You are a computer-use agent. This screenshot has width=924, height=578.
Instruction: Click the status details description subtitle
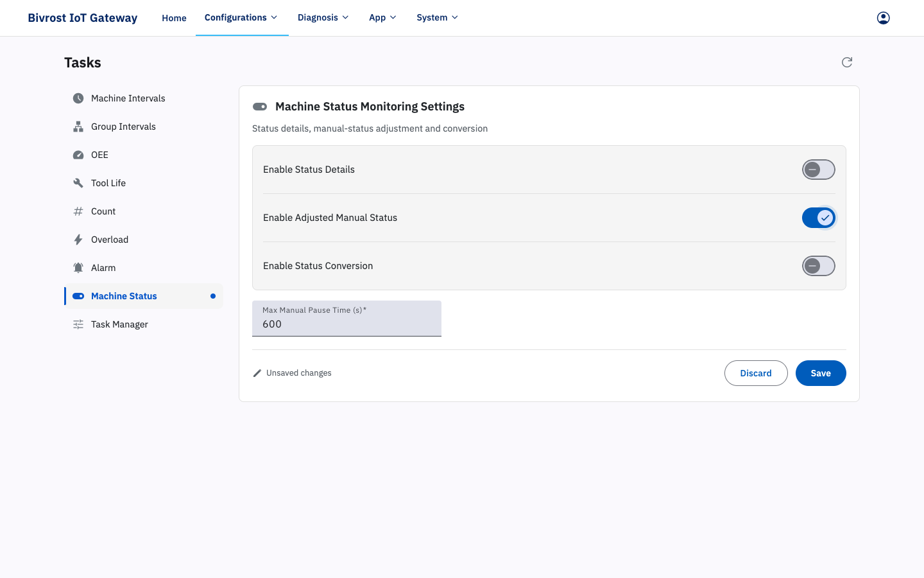coord(370,128)
